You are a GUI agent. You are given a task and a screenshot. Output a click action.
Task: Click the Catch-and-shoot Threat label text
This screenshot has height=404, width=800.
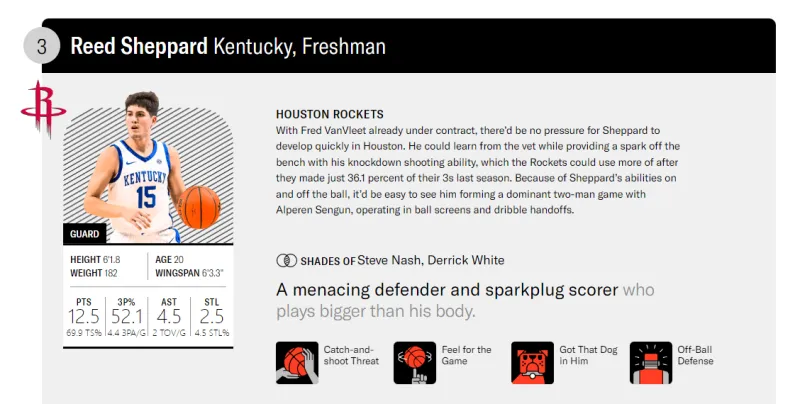351,355
